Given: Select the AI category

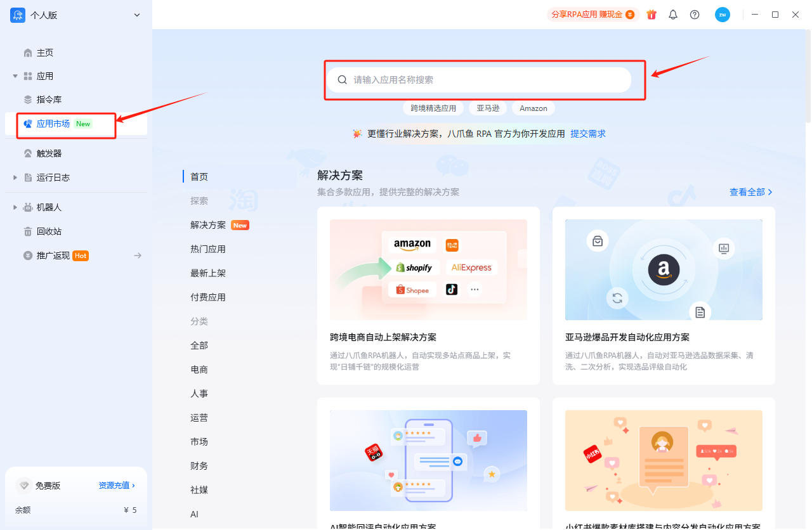Looking at the screenshot, I should pyautogui.click(x=195, y=514).
